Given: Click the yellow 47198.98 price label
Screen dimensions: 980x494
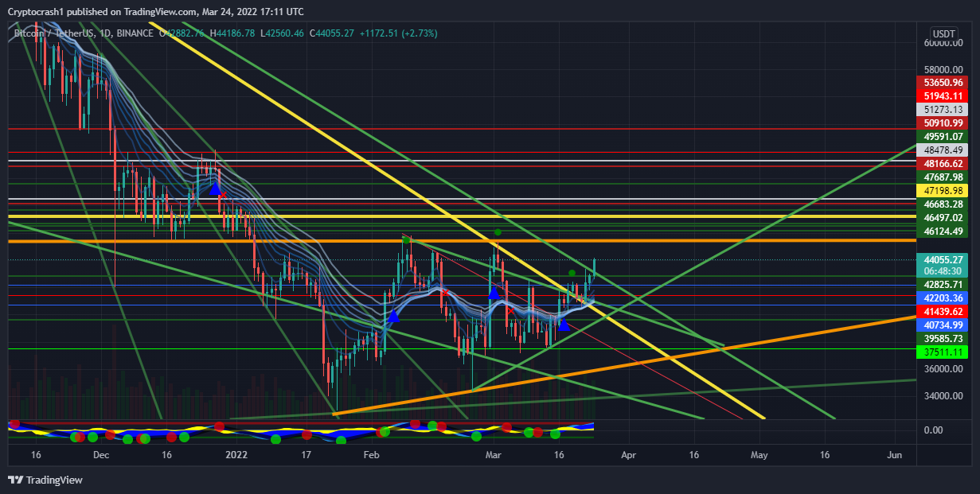Looking at the screenshot, I should pos(943,190).
